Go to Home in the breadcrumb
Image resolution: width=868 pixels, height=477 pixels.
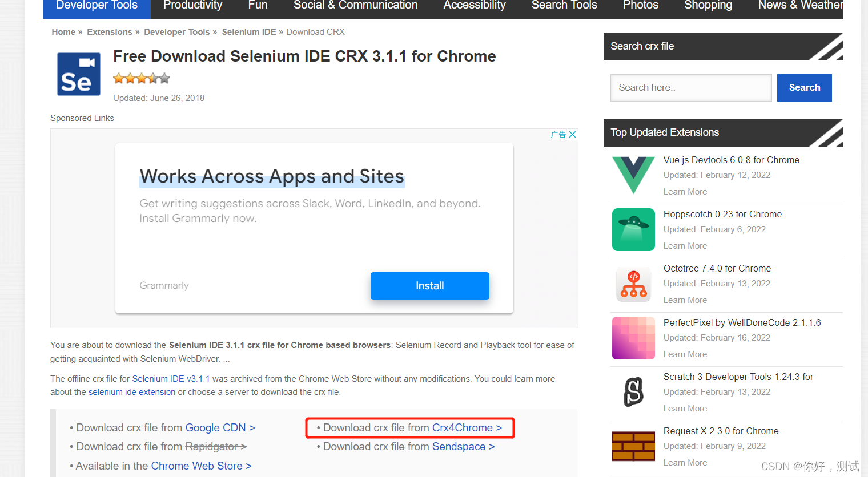(63, 32)
